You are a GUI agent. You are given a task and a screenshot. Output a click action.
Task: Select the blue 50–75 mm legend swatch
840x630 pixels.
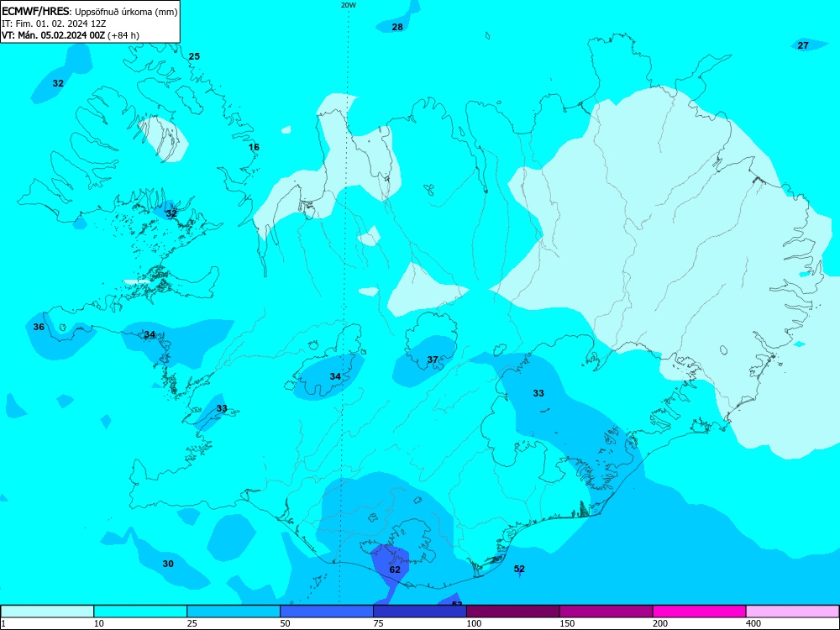[327, 612]
